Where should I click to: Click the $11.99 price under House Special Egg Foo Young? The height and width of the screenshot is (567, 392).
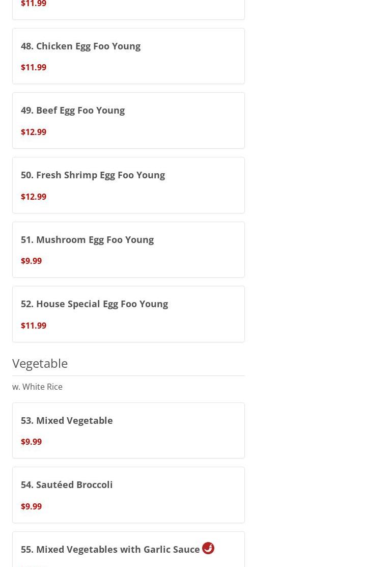(x=34, y=326)
